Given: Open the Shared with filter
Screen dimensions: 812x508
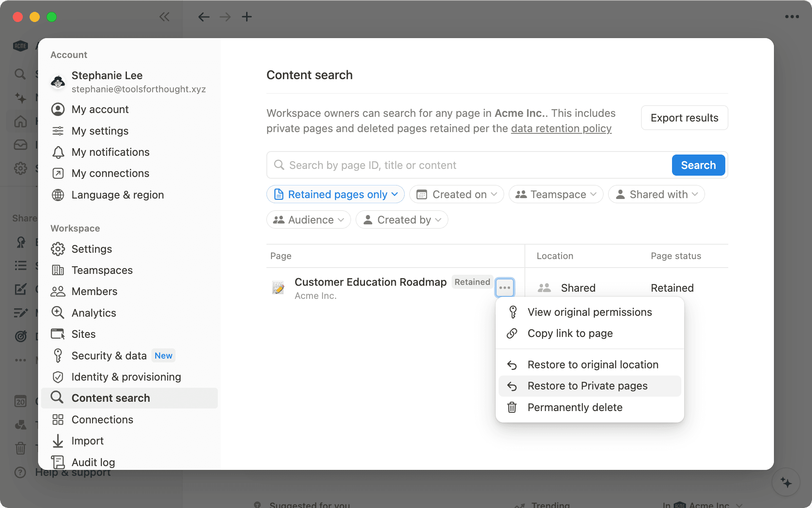Looking at the screenshot, I should pyautogui.click(x=656, y=194).
